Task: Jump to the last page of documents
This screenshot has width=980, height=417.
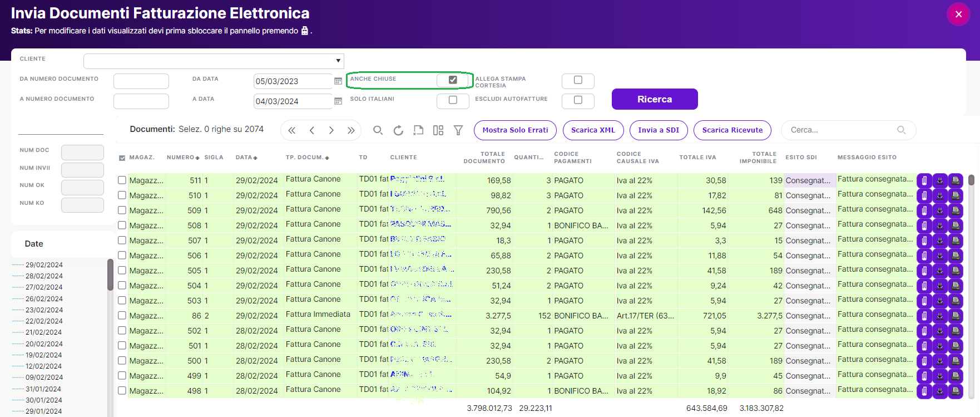Action: tap(351, 130)
